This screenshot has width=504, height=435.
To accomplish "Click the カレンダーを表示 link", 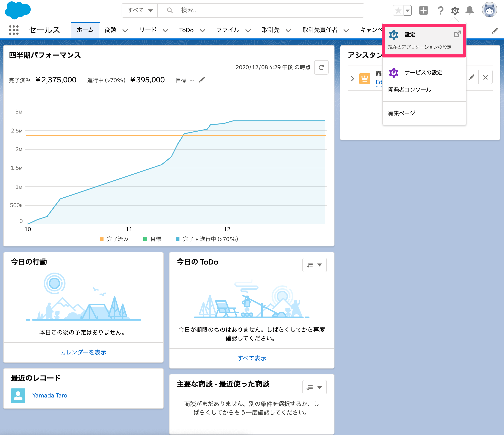I will point(83,352).
